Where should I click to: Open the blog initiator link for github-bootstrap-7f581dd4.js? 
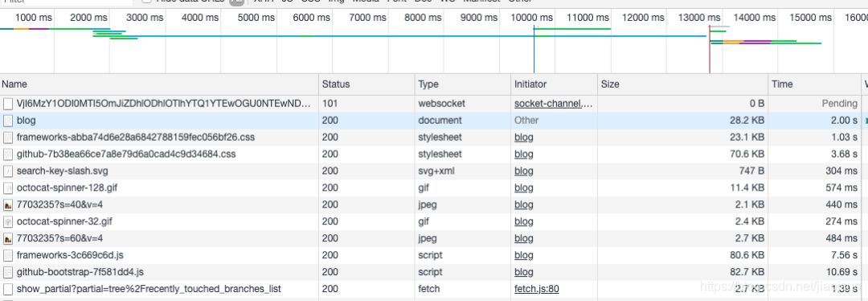524,272
